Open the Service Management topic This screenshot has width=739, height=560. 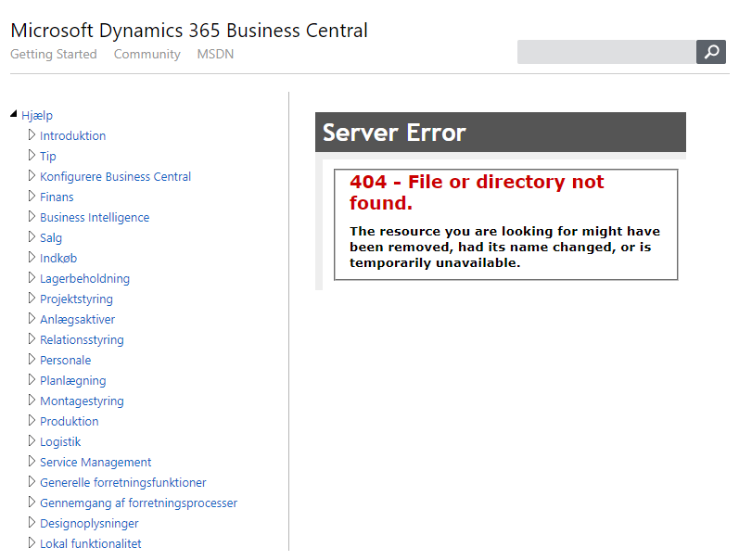coord(96,463)
